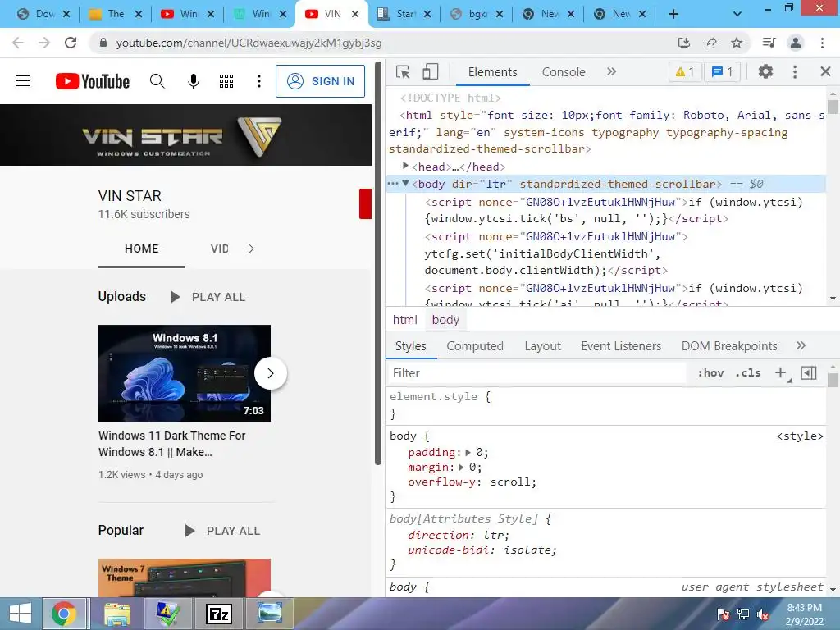Open the issues message counter badge
The height and width of the screenshot is (630, 840).
coord(722,72)
